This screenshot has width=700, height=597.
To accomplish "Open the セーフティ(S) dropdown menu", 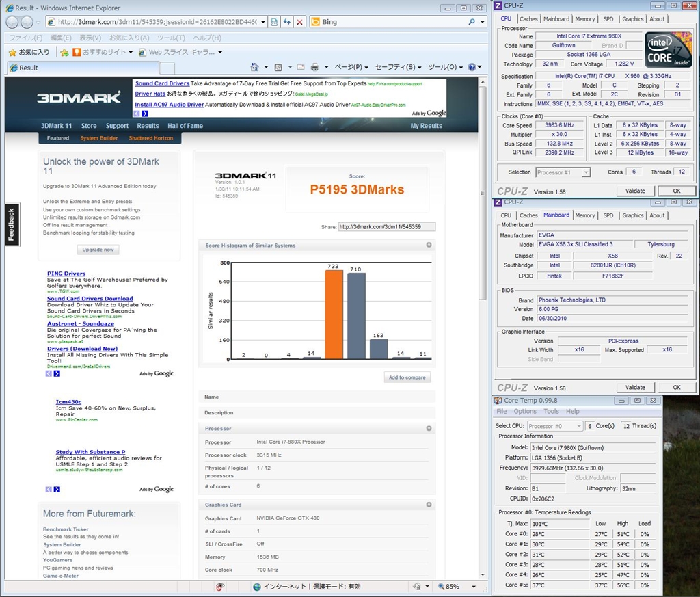I will tap(399, 68).
